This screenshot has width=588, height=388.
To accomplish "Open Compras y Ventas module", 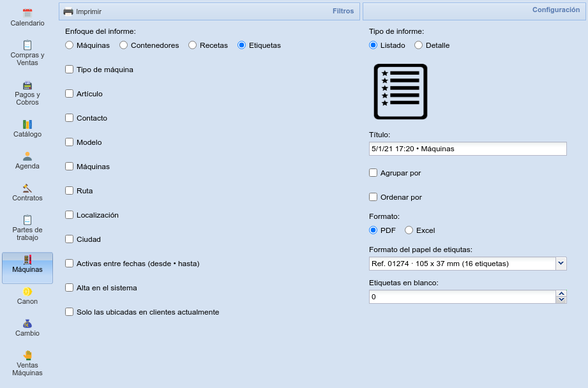I will 27,45.
